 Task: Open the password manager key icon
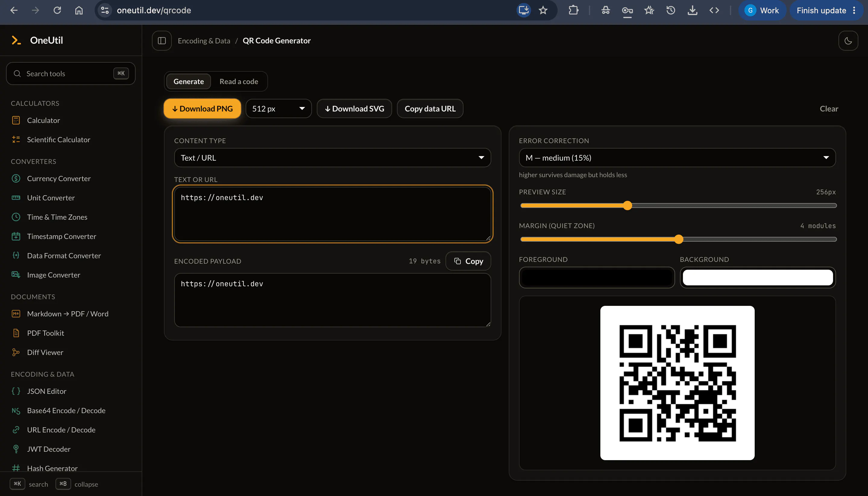(627, 10)
